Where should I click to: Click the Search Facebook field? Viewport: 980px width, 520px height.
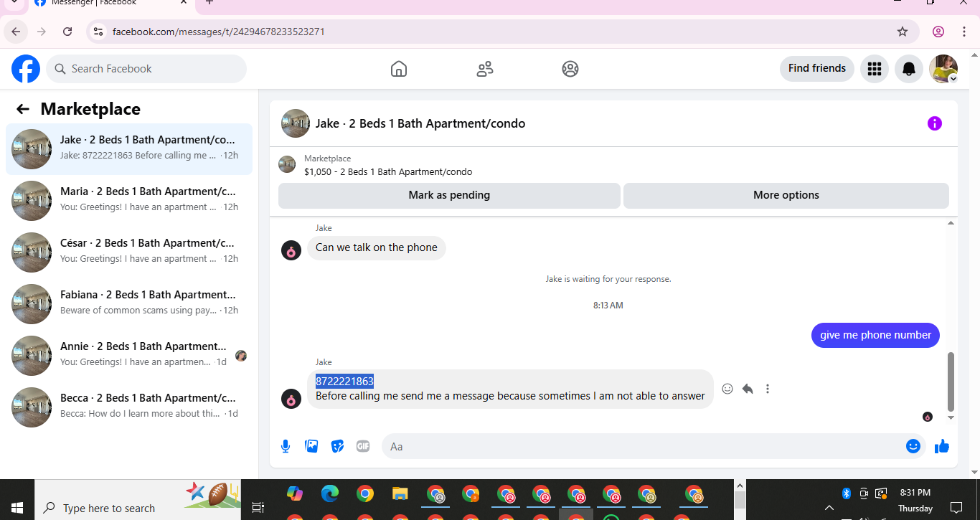146,69
